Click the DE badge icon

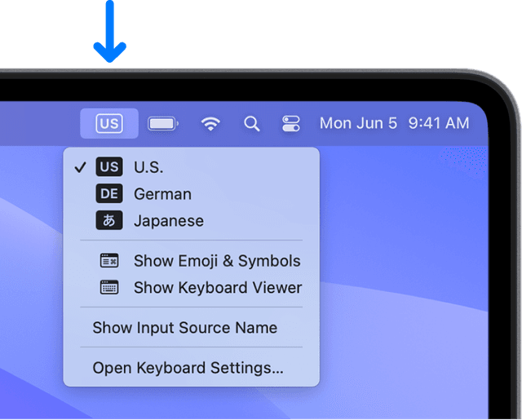tap(109, 194)
